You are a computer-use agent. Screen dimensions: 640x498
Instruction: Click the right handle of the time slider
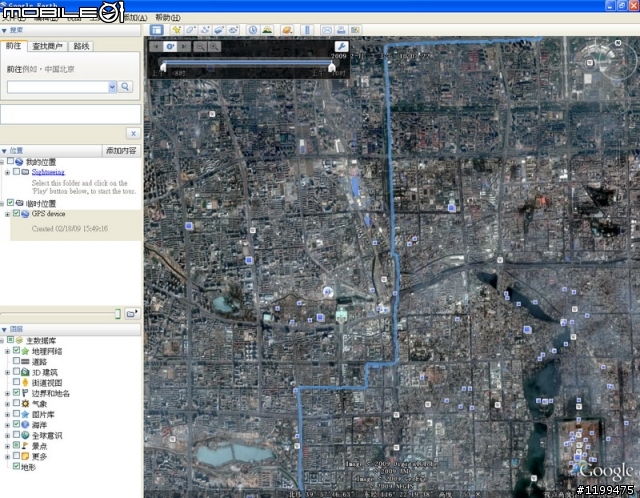[x=332, y=67]
